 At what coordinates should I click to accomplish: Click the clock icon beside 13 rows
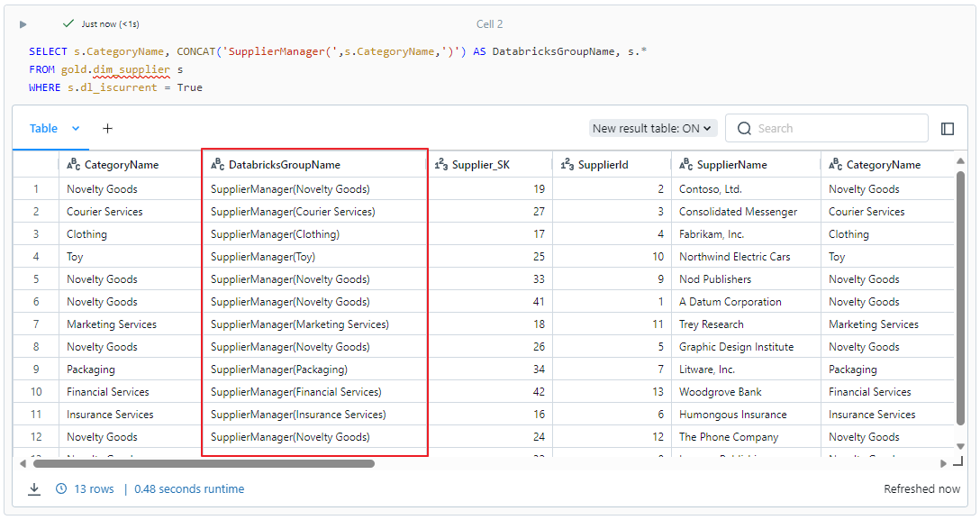click(61, 488)
